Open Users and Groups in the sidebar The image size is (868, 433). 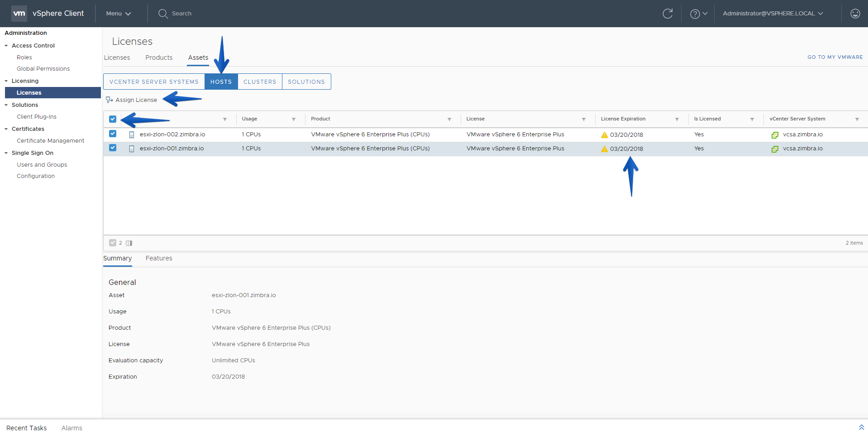[x=42, y=165]
